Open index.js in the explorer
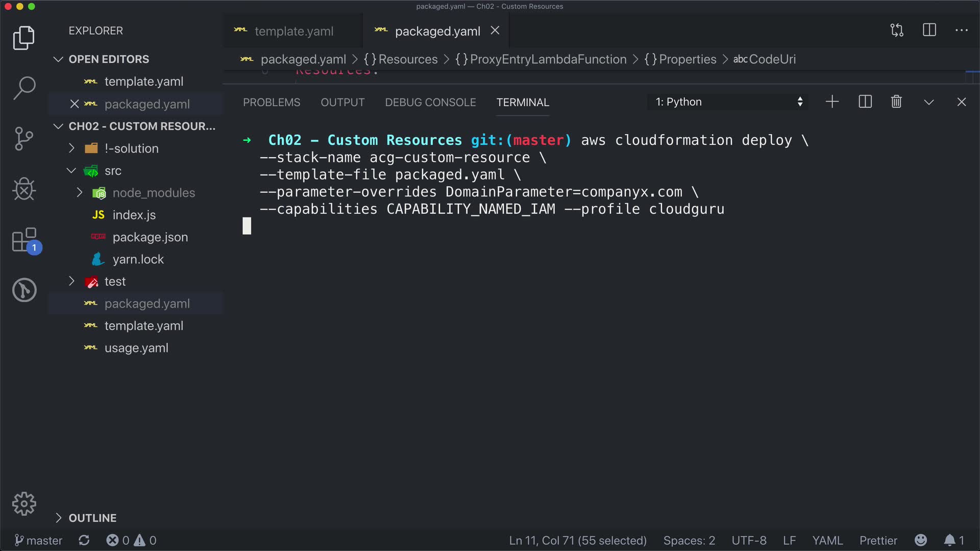Image resolution: width=980 pixels, height=551 pixels. pos(134,215)
